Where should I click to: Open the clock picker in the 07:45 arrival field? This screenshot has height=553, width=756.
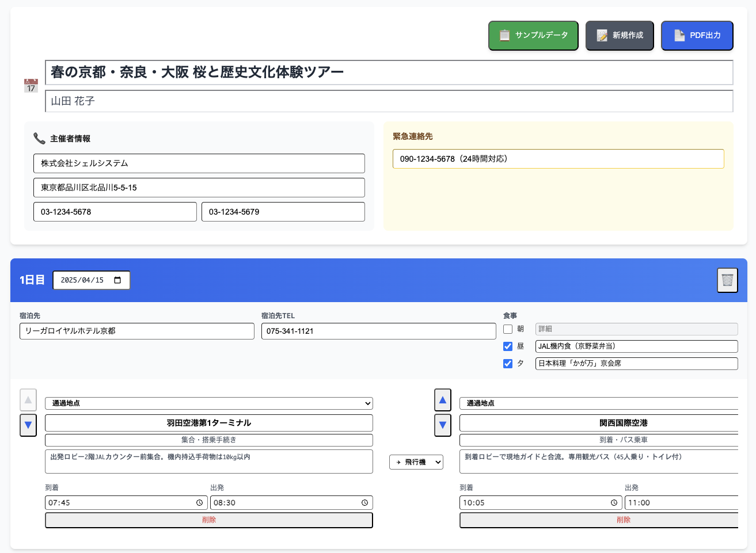[200, 502]
